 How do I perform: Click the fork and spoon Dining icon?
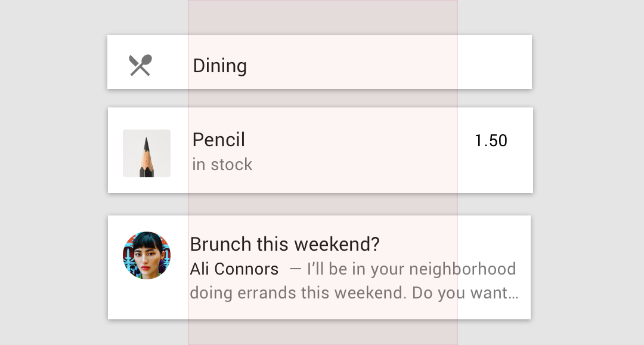coord(141,66)
